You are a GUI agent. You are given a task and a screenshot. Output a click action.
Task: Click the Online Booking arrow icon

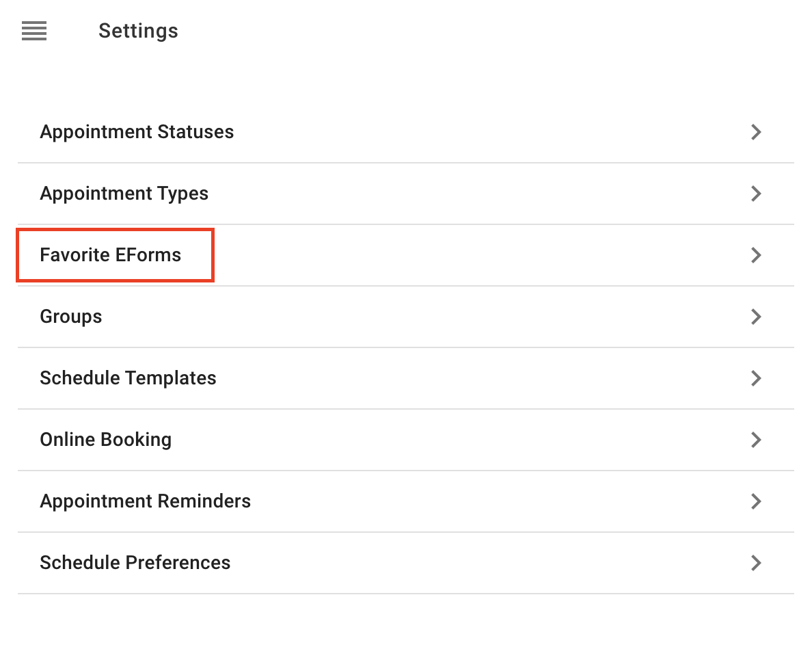tap(756, 440)
